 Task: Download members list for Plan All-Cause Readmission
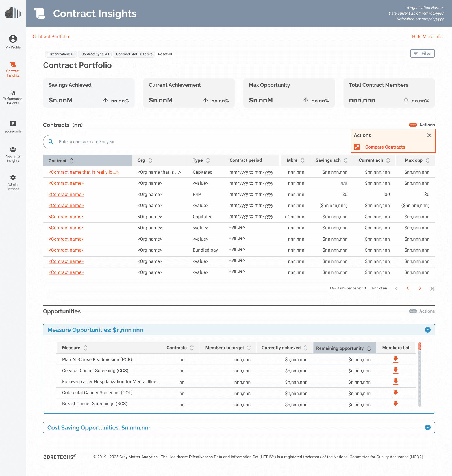click(396, 359)
